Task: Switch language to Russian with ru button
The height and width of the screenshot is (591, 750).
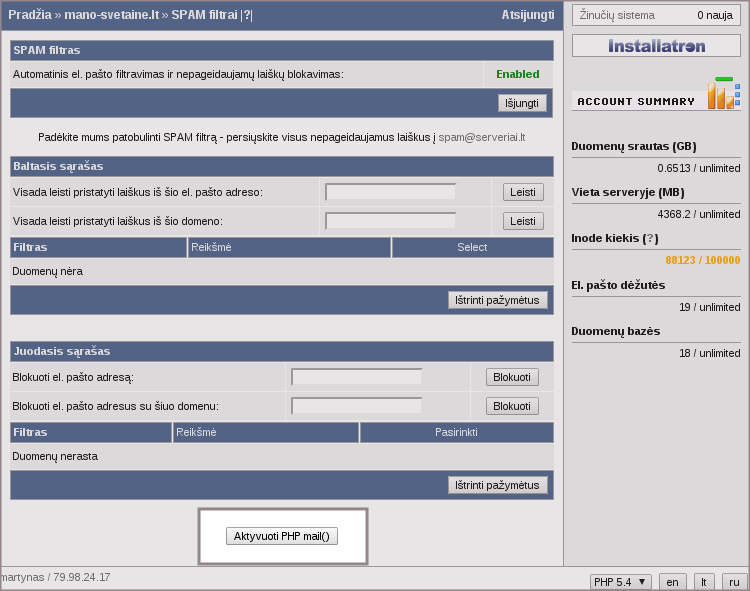Action: (734, 582)
